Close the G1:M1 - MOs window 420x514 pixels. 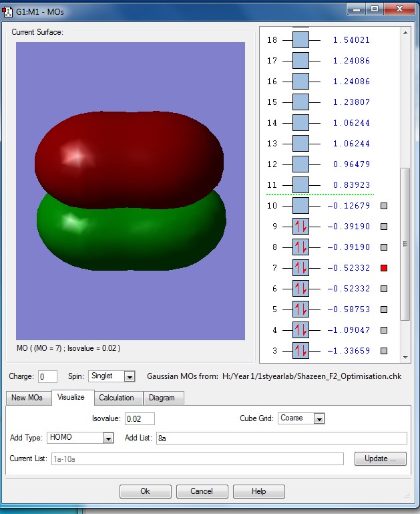399,9
